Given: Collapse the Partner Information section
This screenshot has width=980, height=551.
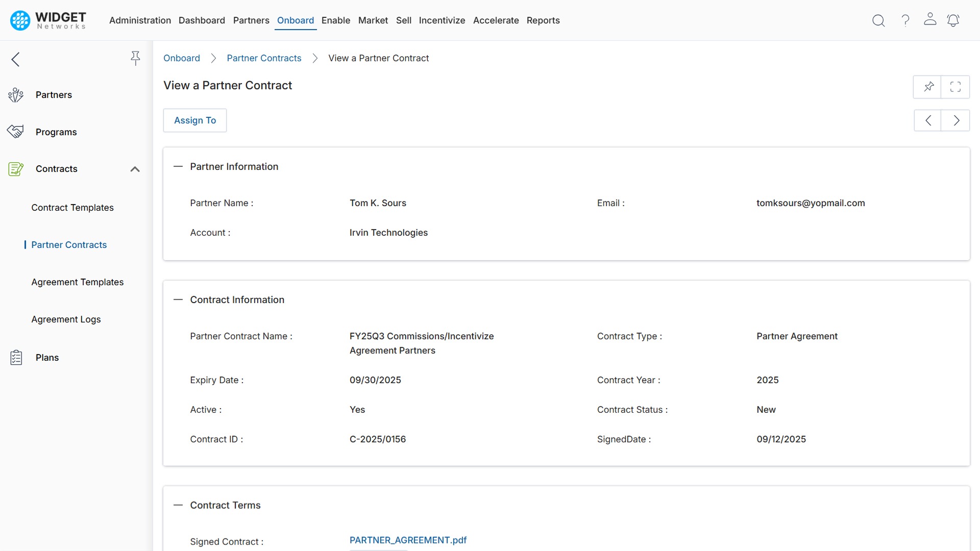Looking at the screenshot, I should coord(178,166).
